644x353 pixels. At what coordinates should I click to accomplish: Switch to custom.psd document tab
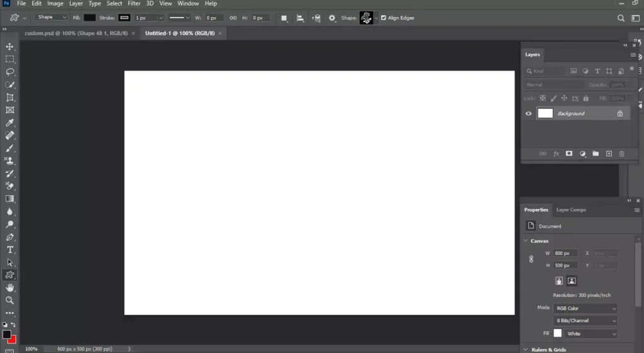76,33
